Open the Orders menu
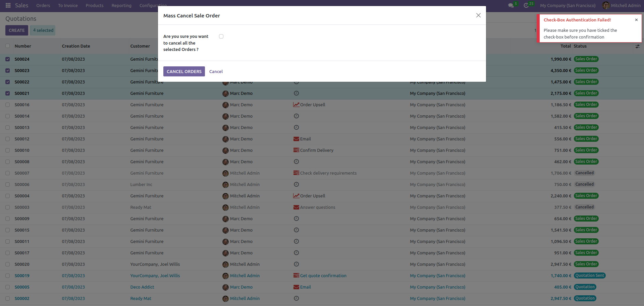Viewport: 644px width, 306px height. [x=43, y=5]
